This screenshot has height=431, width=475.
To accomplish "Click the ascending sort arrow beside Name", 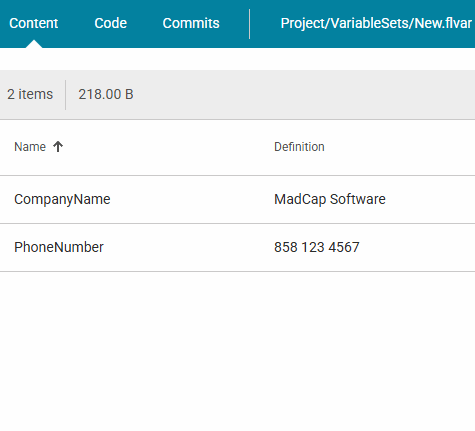I will 58,147.
